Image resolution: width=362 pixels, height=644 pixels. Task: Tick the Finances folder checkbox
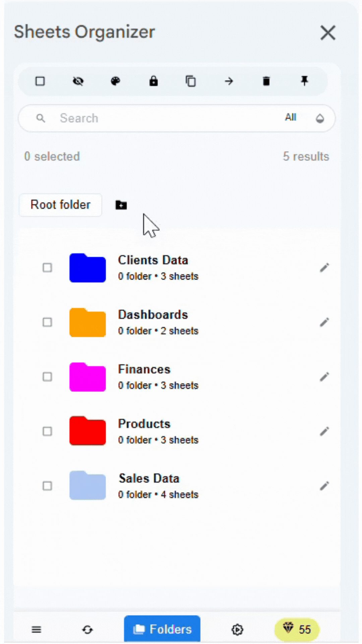point(47,377)
